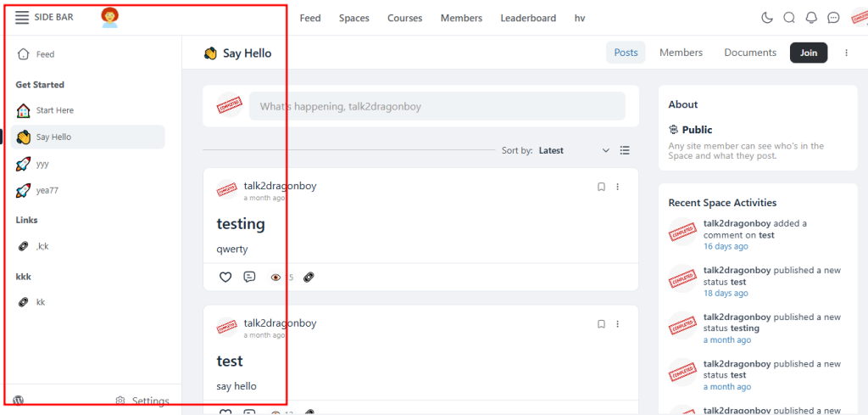Switch feed layout with the list view icon
This screenshot has height=415, width=868.
[625, 150]
